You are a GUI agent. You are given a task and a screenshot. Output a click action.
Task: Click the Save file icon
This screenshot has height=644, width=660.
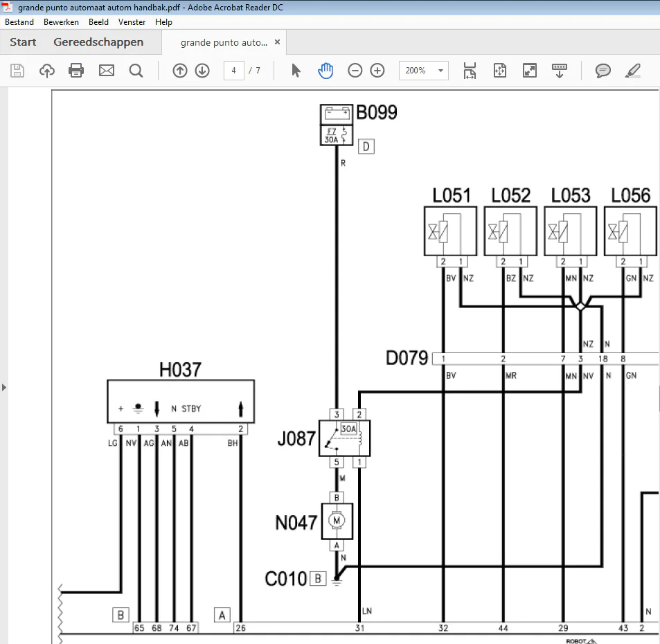tap(17, 71)
